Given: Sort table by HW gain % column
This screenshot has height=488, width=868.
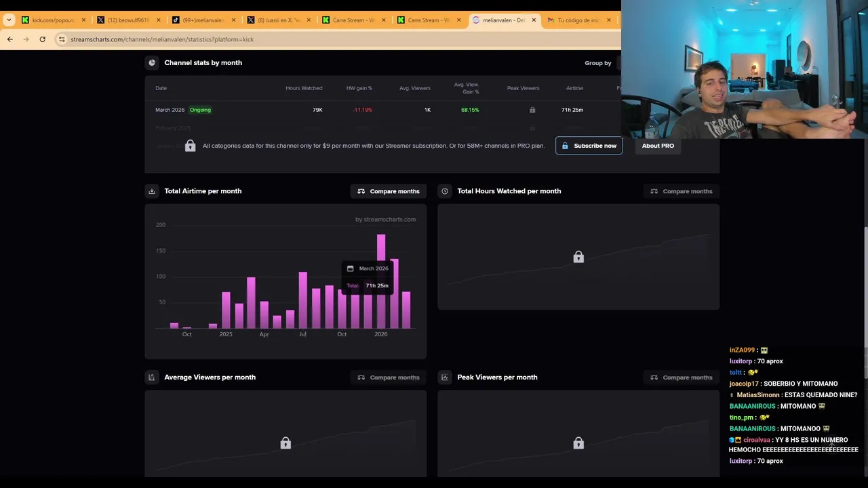Looking at the screenshot, I should coord(359,88).
